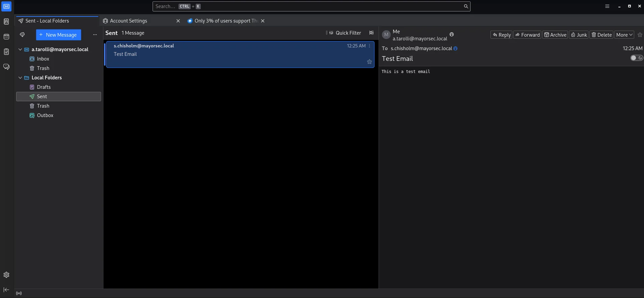Collapse the spaces toolbar

(6, 290)
